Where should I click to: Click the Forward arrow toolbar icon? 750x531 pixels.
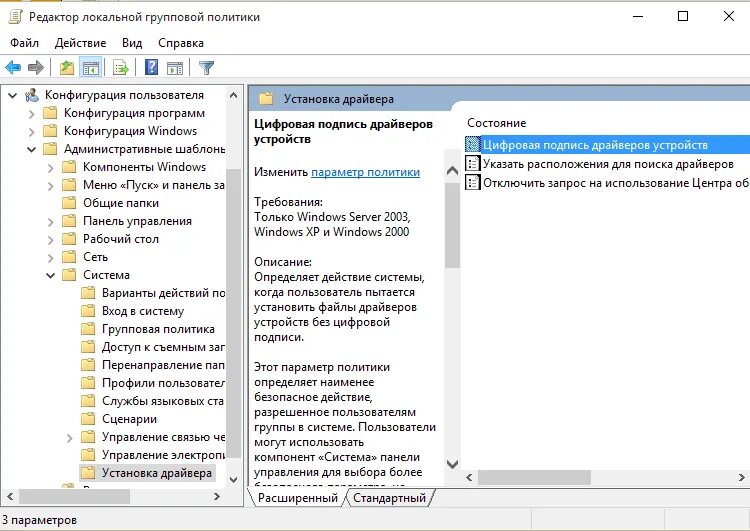tap(36, 67)
